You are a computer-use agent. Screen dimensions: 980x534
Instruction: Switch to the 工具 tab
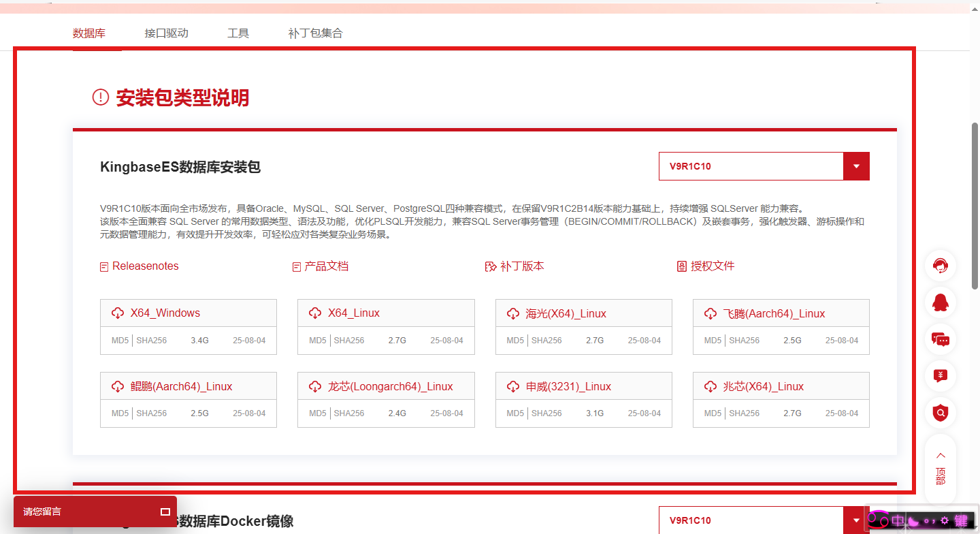[238, 33]
